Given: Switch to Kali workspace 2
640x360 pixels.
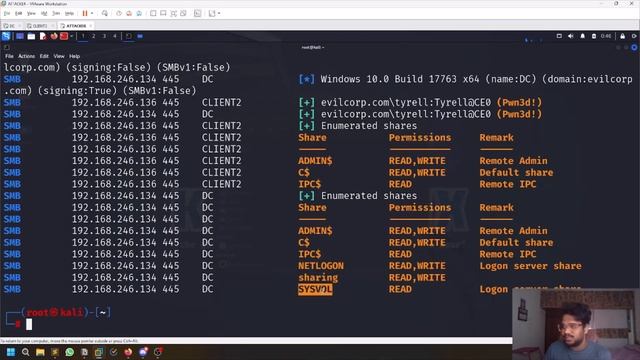Looking at the screenshot, I should 93,36.
